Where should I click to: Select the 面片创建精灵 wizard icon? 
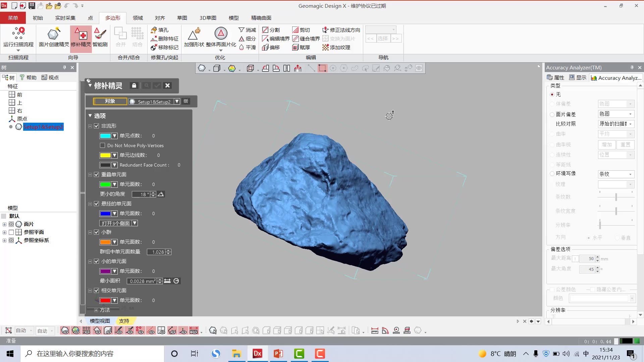tap(54, 34)
